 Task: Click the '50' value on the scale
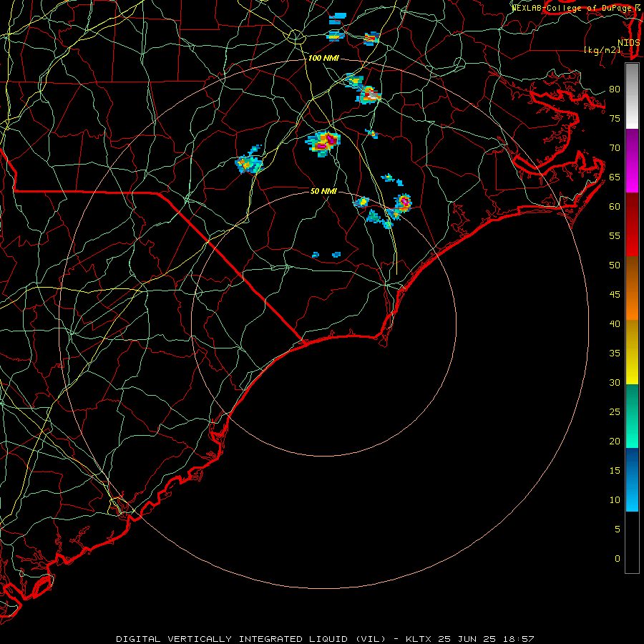(x=615, y=265)
